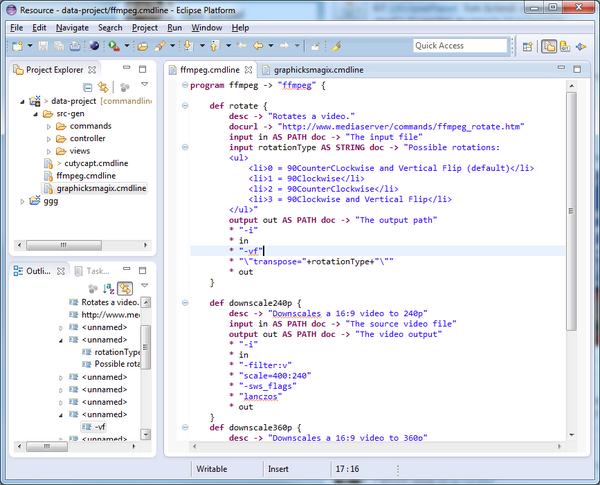This screenshot has height=485, width=600.
Task: Open the Navigate menu
Action: point(72,28)
